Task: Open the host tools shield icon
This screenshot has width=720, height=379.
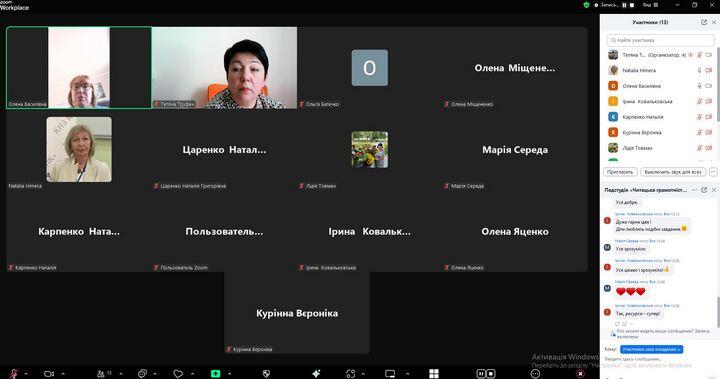Action: (266, 373)
